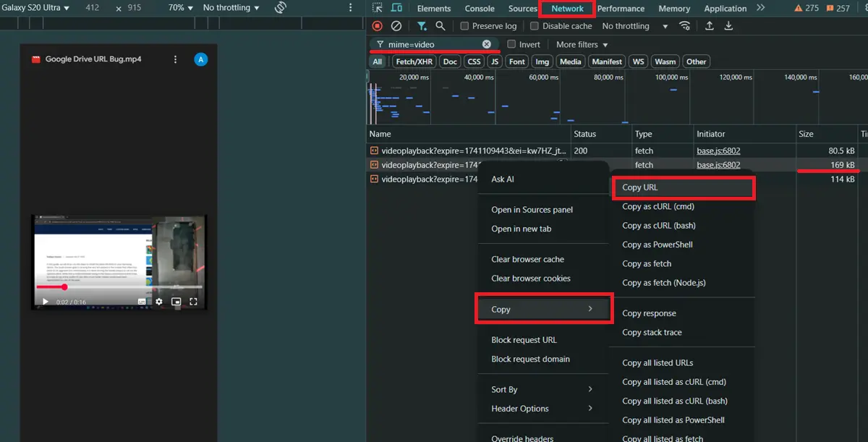Open the network search magnifier icon

(x=440, y=26)
